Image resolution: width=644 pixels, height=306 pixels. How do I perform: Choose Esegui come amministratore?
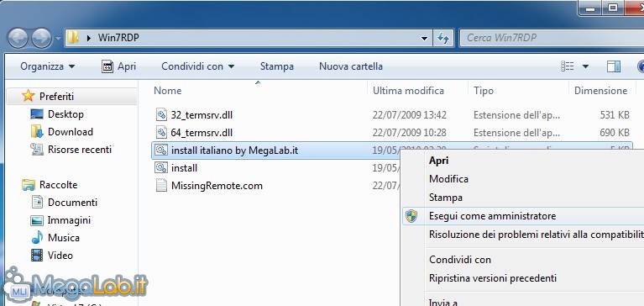[493, 216]
